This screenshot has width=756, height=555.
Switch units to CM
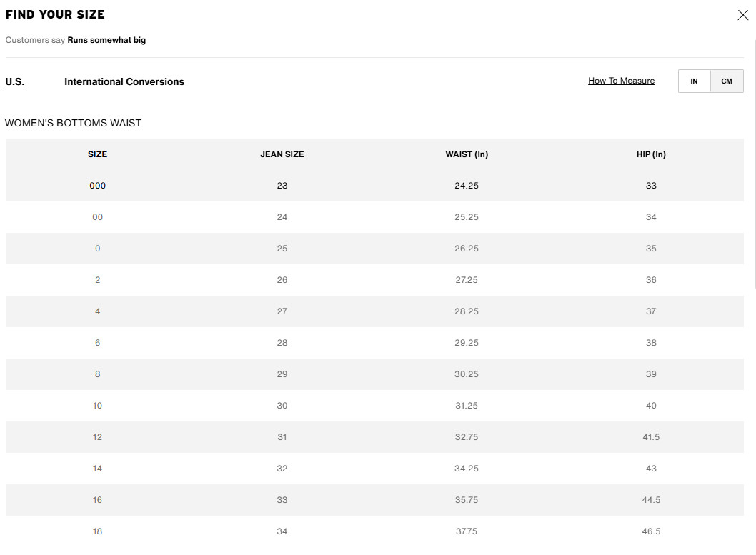pyautogui.click(x=727, y=81)
